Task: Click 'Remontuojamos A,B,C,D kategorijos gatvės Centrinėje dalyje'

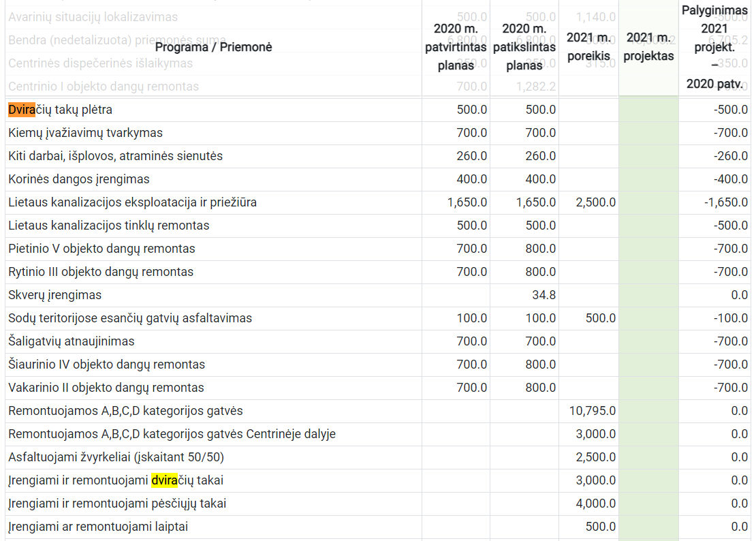Action: 172,434
